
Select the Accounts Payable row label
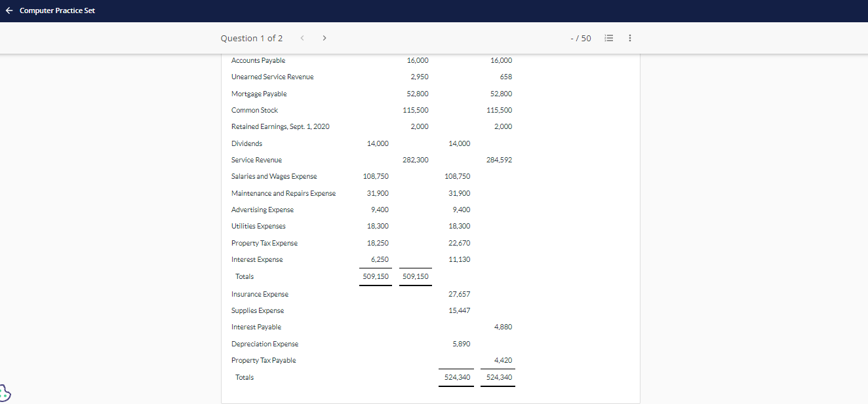point(258,60)
